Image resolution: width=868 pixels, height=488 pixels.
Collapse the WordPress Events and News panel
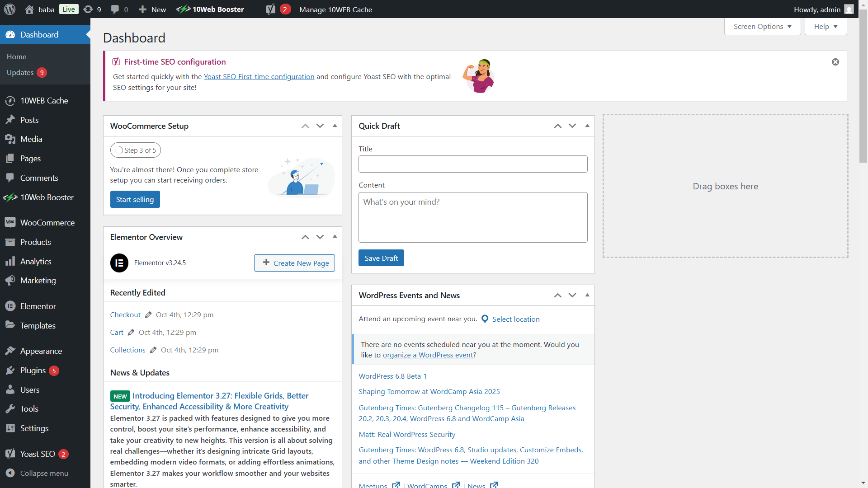pos(587,295)
